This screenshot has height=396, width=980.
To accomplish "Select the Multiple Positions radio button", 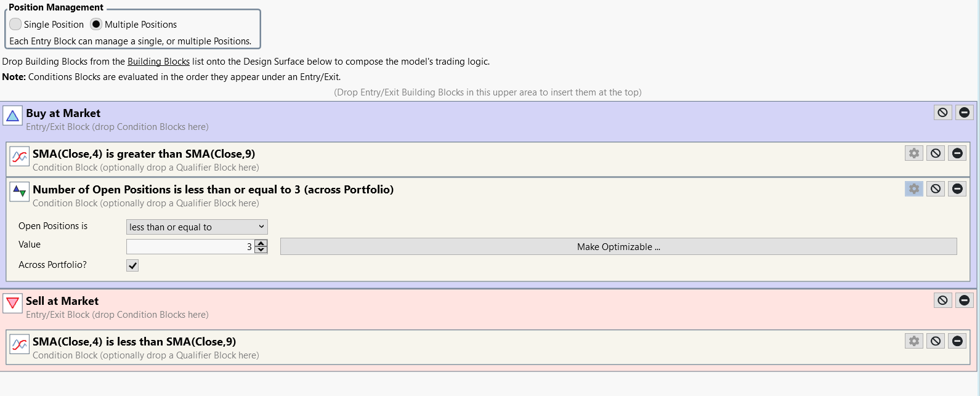I will coord(96,25).
